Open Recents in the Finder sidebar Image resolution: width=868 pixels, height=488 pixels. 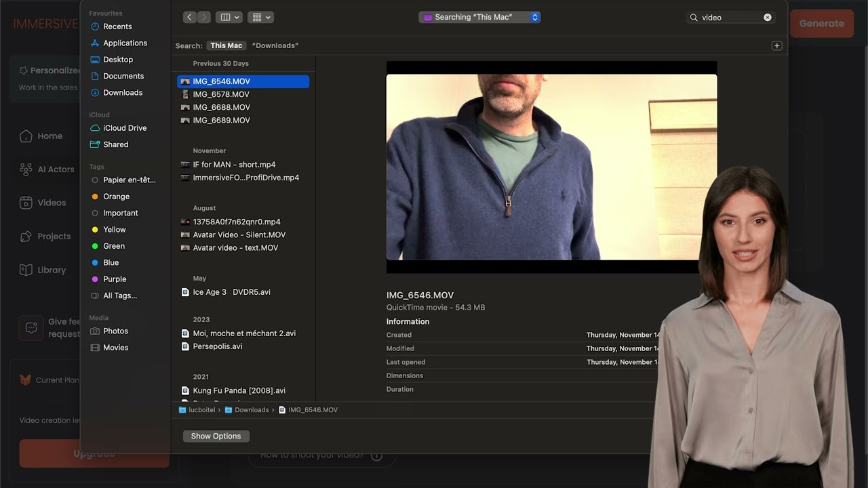point(111,26)
